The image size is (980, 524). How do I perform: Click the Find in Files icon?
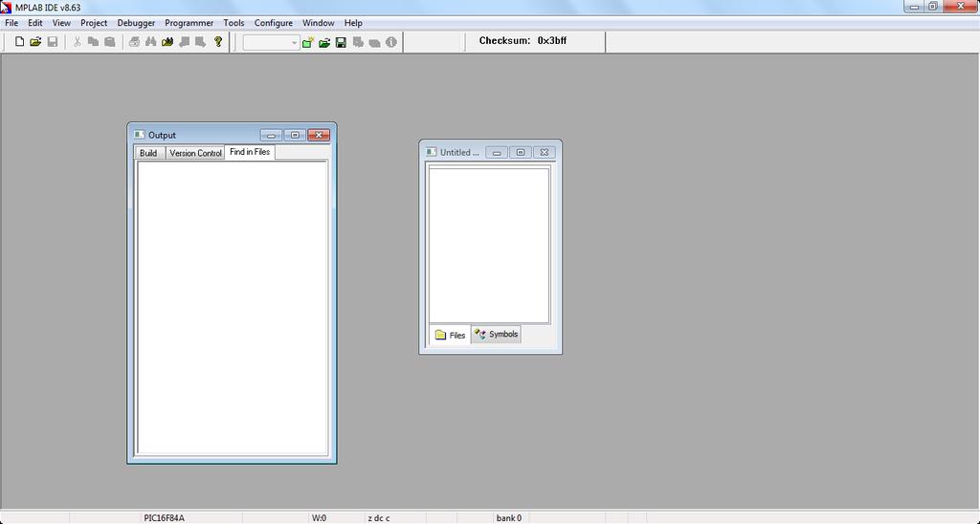click(167, 42)
